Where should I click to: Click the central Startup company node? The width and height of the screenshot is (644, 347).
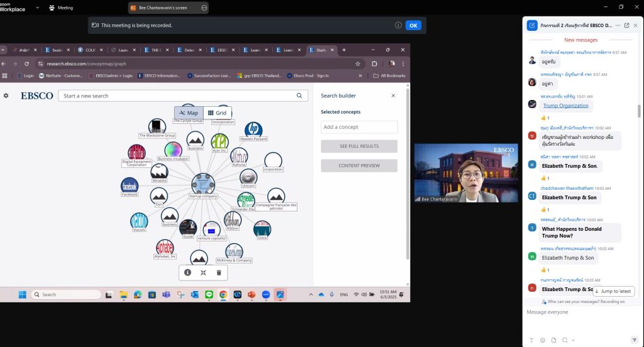click(x=203, y=184)
